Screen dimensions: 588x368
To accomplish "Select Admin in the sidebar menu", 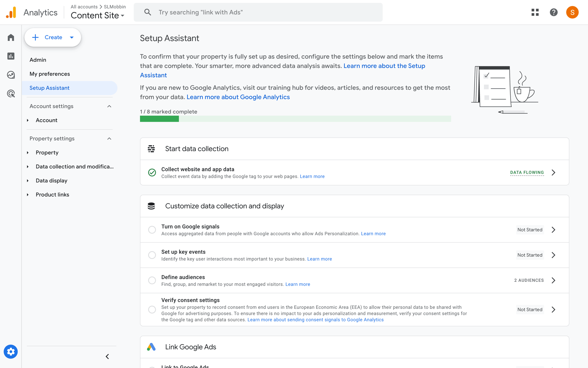I will coord(38,60).
